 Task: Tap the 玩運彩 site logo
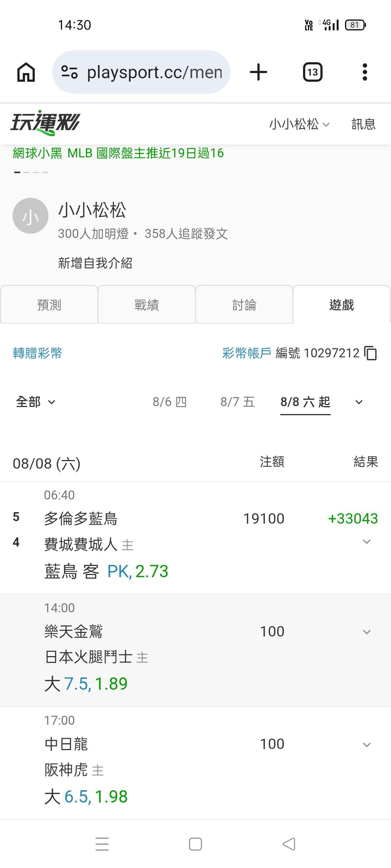(45, 123)
